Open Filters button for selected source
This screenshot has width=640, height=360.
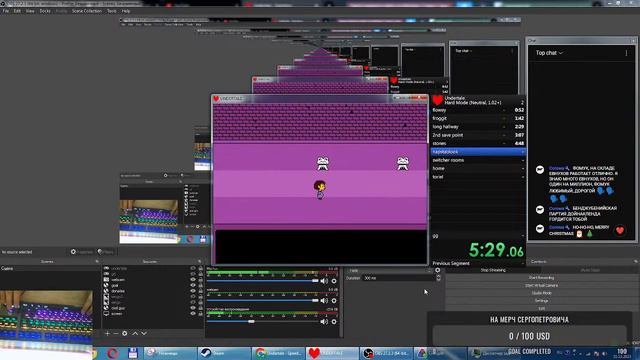106,252
